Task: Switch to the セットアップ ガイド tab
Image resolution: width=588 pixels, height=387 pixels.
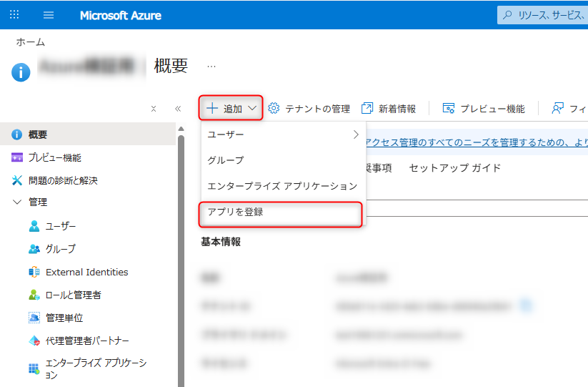Action: (x=454, y=168)
